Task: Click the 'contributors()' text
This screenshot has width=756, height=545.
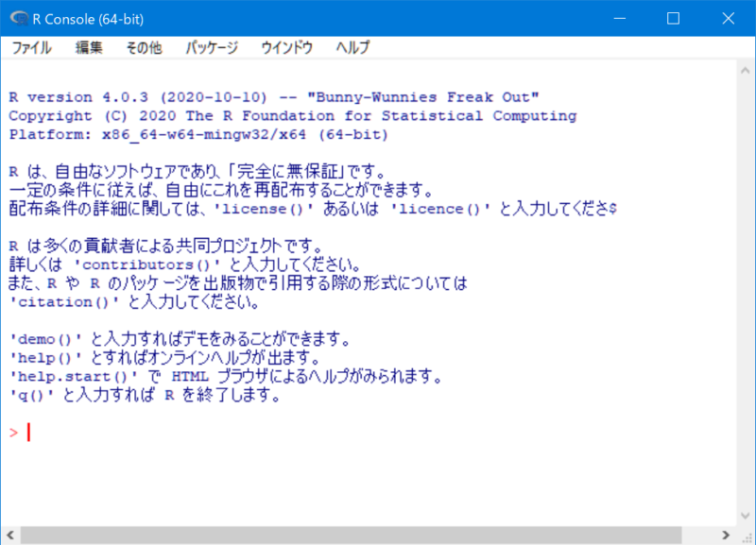Action: click(146, 264)
